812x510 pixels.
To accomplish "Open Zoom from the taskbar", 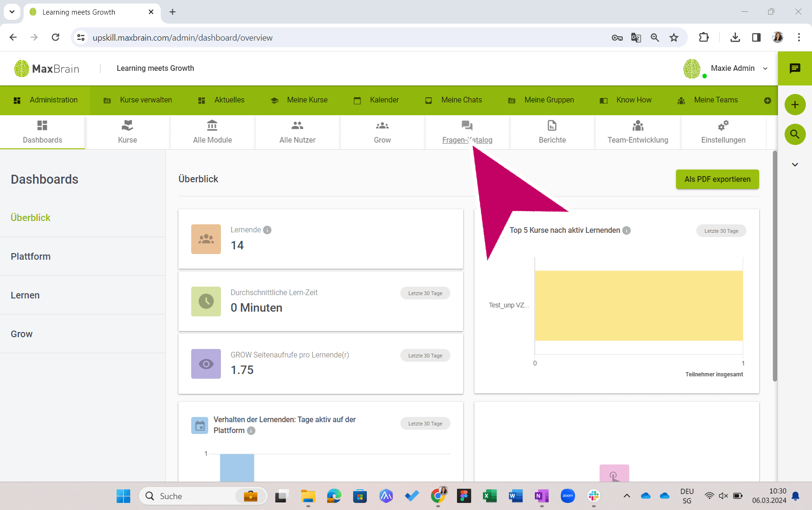I will pyautogui.click(x=567, y=496).
